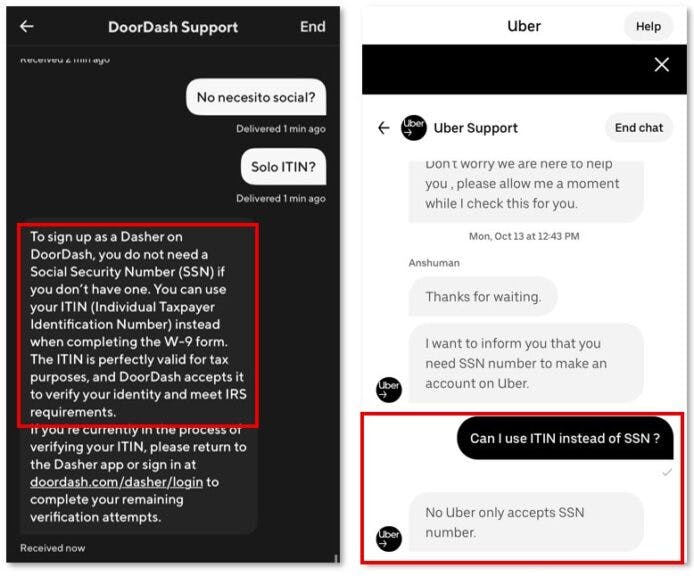
Task: End the DoorDash Support chat
Action: click(x=312, y=27)
